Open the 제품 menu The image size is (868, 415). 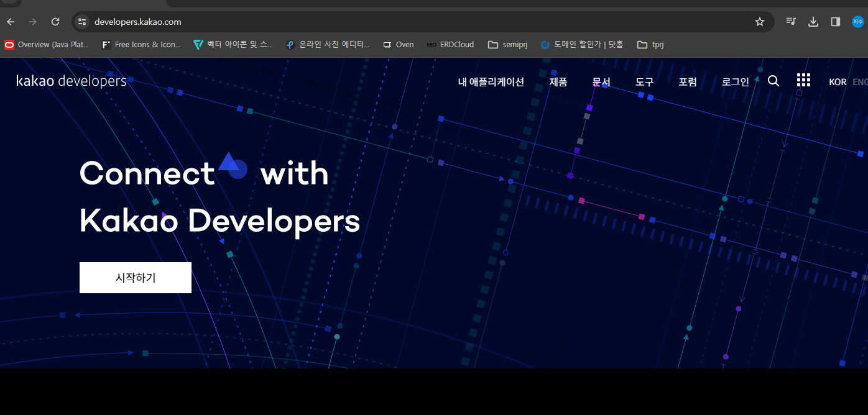[x=558, y=82]
